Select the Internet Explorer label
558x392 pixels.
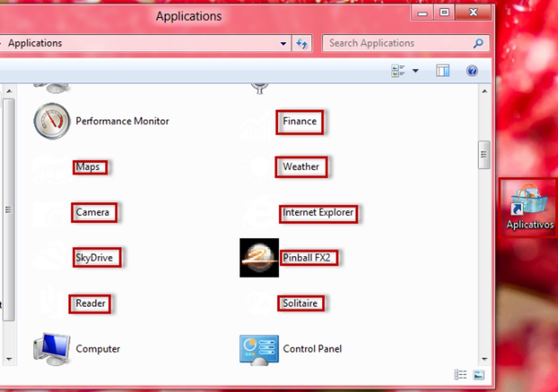[x=318, y=212]
